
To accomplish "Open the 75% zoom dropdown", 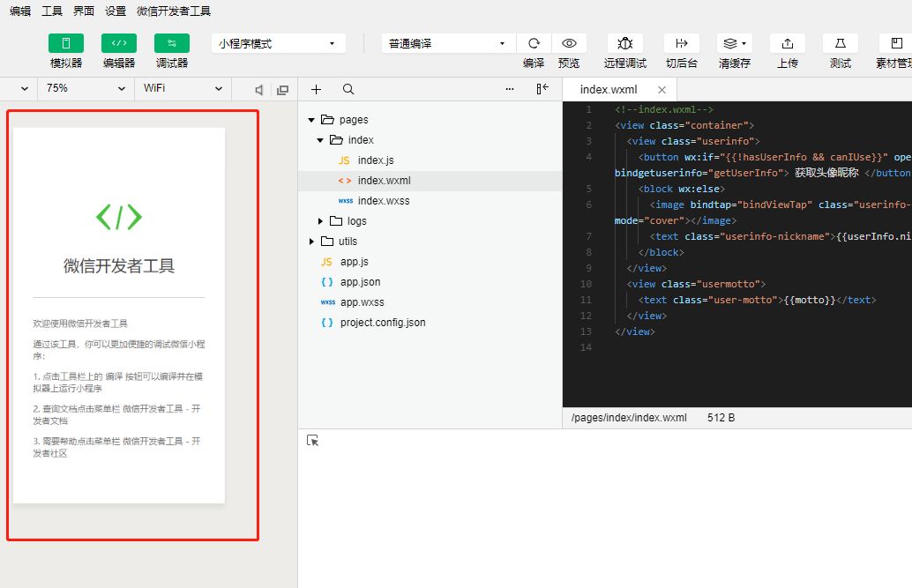I will pos(86,88).
